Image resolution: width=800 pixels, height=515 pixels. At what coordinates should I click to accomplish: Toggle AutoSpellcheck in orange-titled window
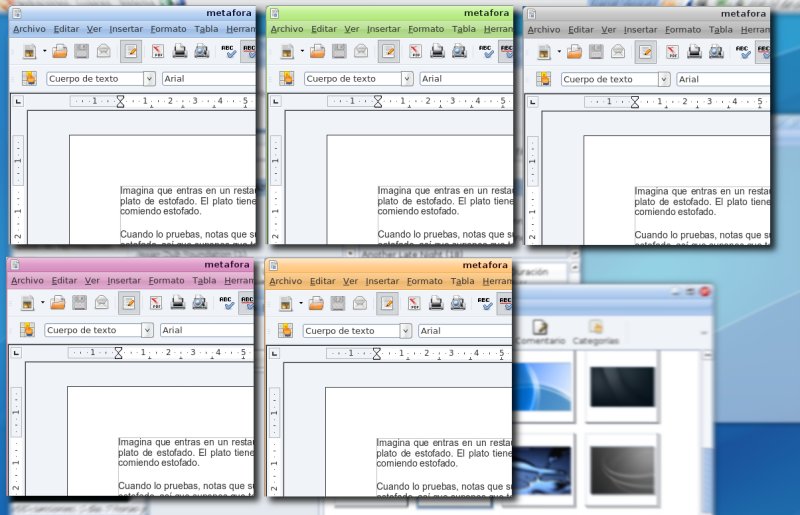505,304
